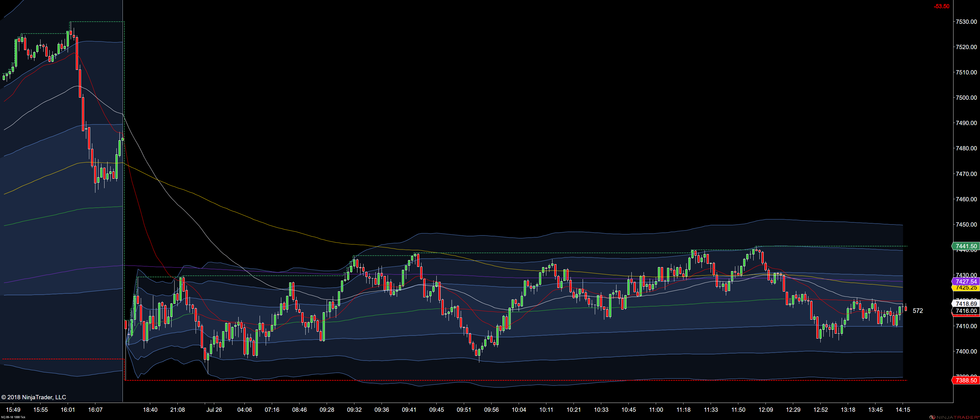Click the 09:45 time axis label
Viewport: 980px width, 420px height.
coord(436,410)
